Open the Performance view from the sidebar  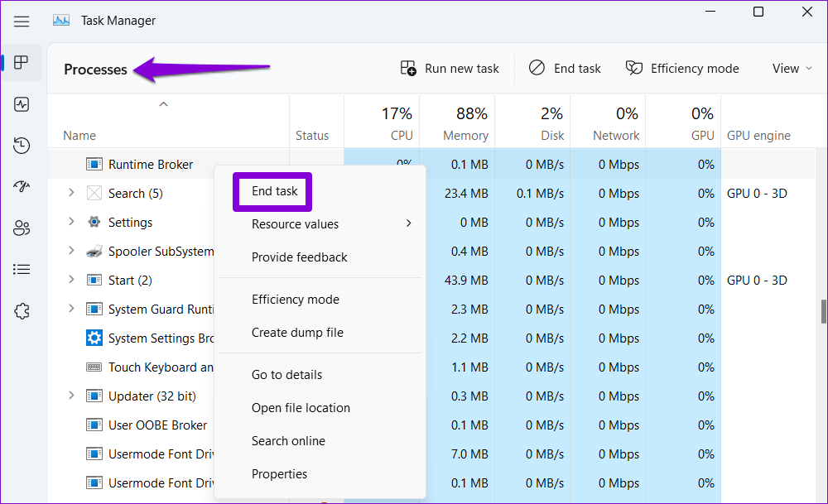(x=22, y=104)
